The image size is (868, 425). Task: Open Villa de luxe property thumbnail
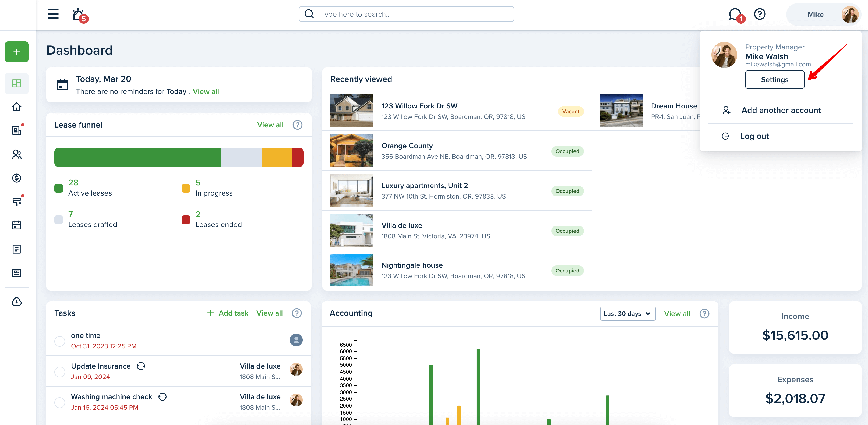(351, 230)
